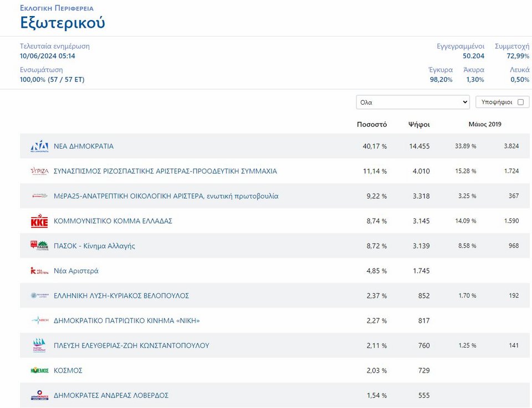Open the ΣΥΝΑΣΠΙΣΜΟΣ ΡΙΖΟΣΠΑΣΤΙΚΗΣ ΑΡΙΣΤΕΡΑΣ link
This screenshot has width=532, height=408.
click(x=165, y=171)
